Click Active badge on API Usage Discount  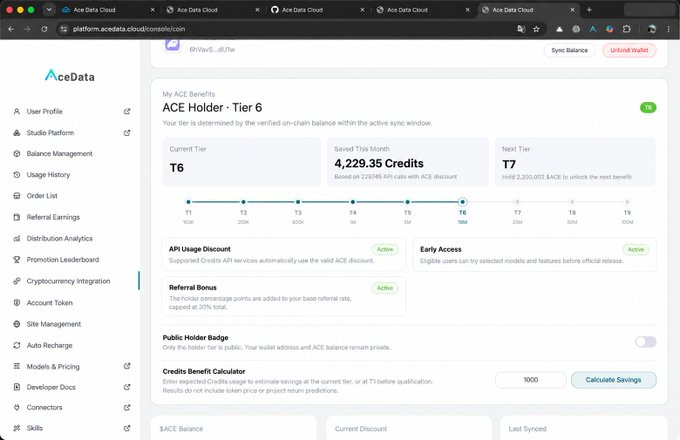coord(385,249)
